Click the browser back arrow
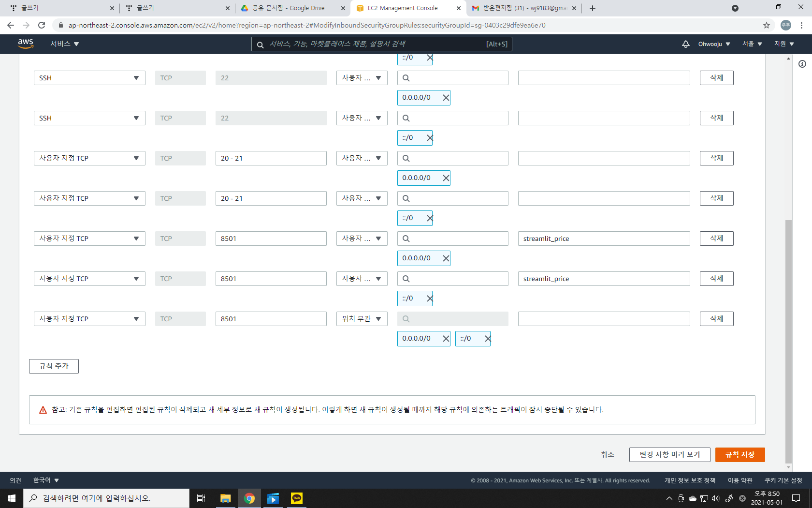 click(x=11, y=25)
